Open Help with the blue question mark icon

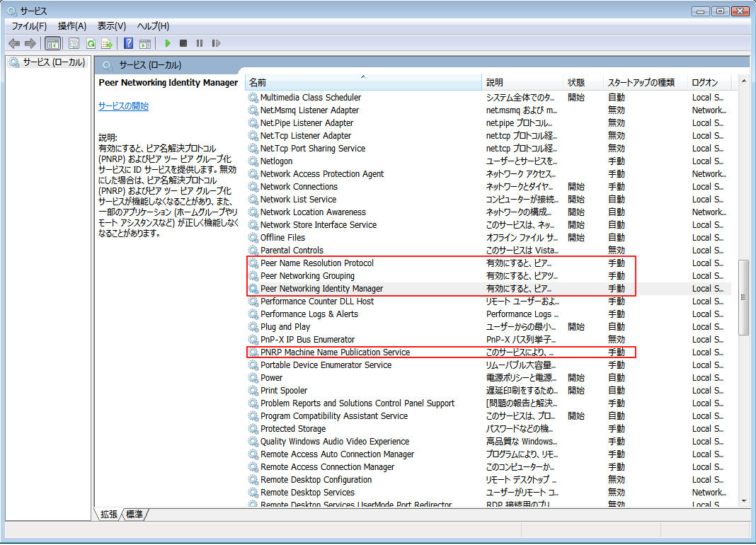(129, 43)
